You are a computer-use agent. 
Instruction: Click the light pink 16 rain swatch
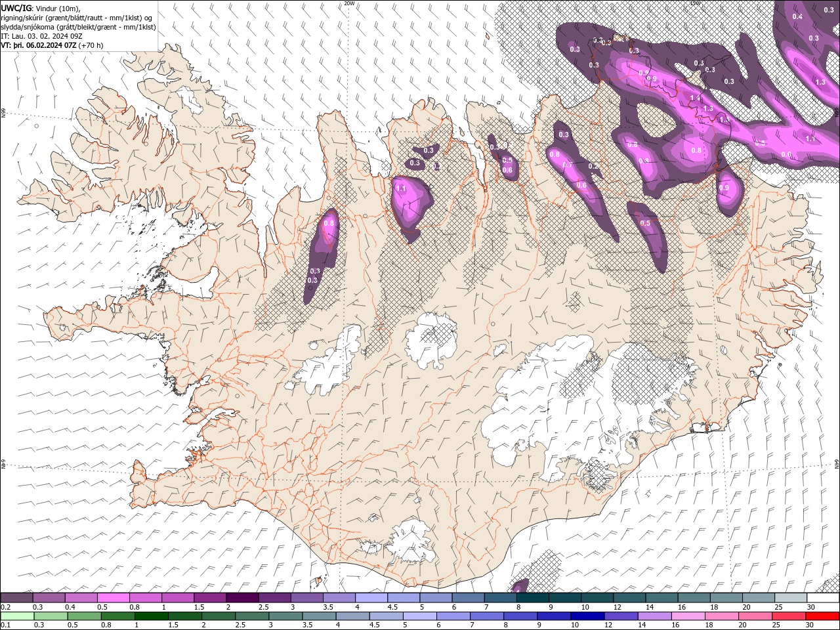point(688,616)
